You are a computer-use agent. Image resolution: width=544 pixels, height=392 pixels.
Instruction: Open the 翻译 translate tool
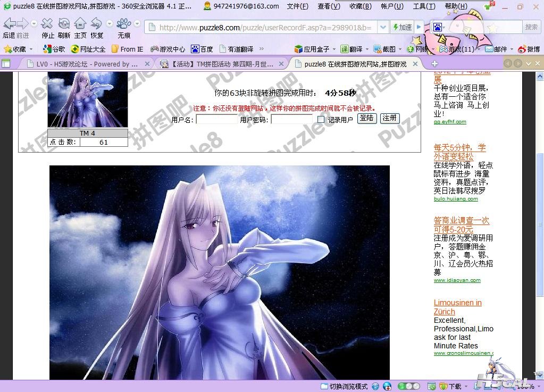point(351,49)
